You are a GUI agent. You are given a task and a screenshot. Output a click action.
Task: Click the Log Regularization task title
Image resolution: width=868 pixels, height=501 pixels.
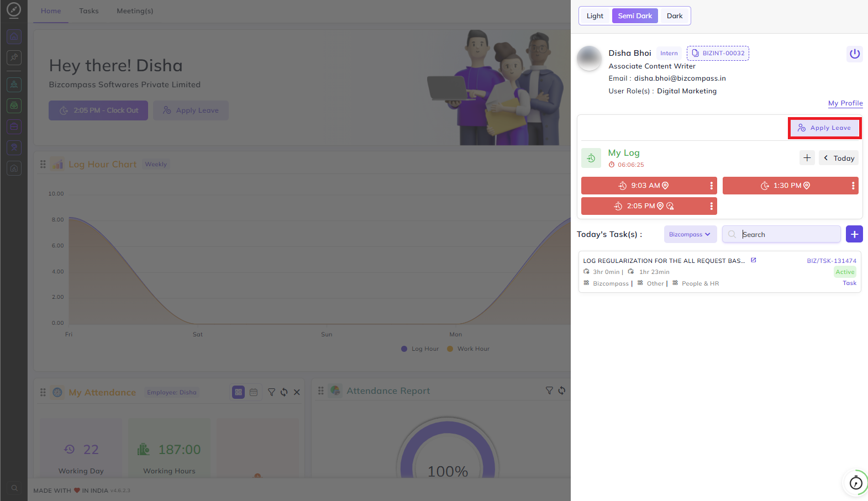[664, 261]
